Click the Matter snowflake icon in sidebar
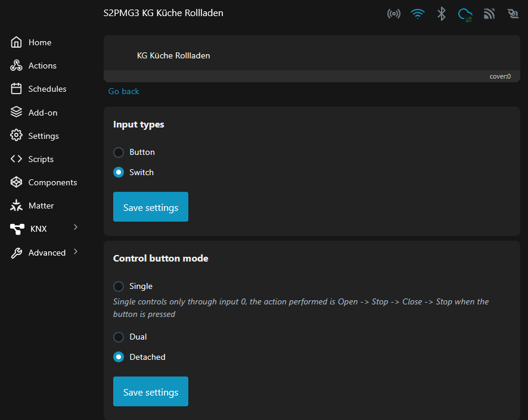528x420 pixels. 17,206
